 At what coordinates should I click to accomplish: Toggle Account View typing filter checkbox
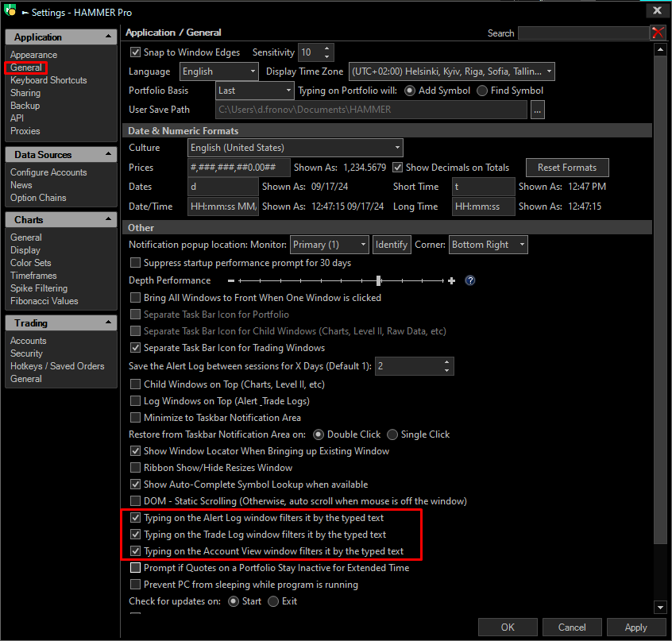135,551
